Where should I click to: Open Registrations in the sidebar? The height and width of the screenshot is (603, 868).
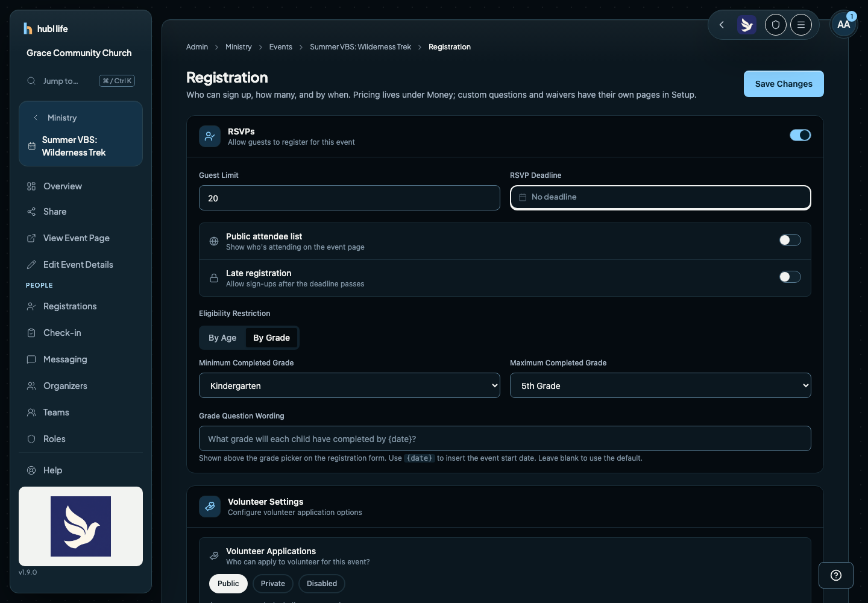pyautogui.click(x=81, y=306)
